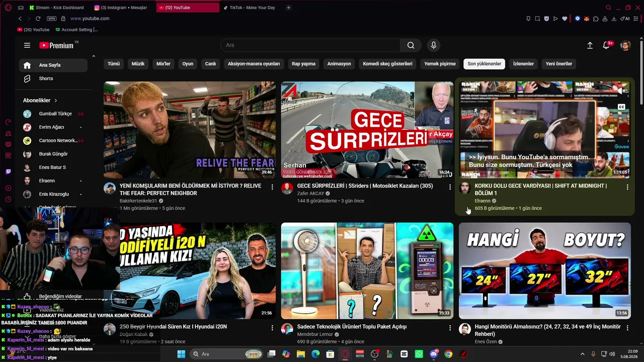The width and height of the screenshot is (644, 362).
Task: Toggle the Opera VPN badge
Action: tap(51, 19)
